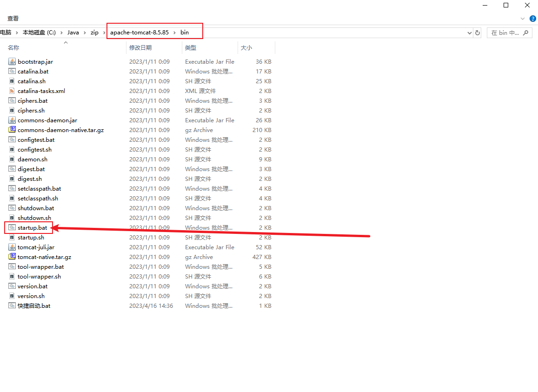
Task: Click the catalina.sh file icon
Action: click(12, 81)
